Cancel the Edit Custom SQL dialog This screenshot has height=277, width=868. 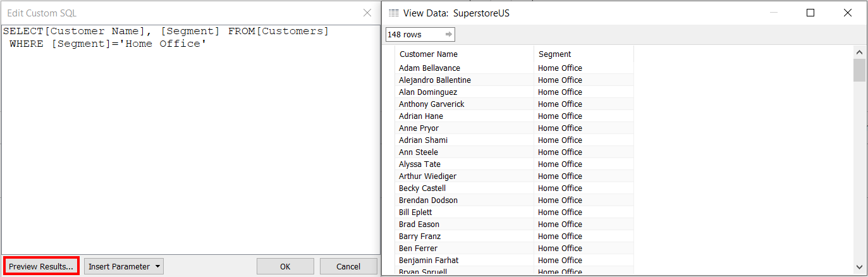click(348, 266)
